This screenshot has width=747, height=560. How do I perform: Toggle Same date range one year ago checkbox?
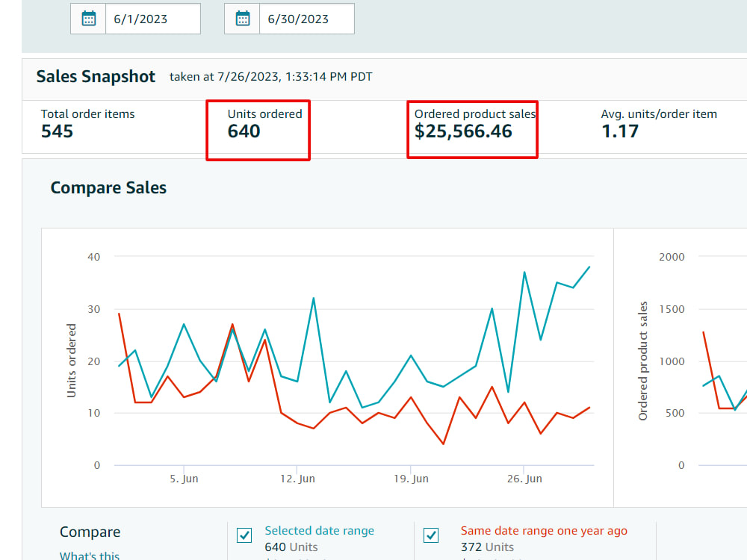431,535
